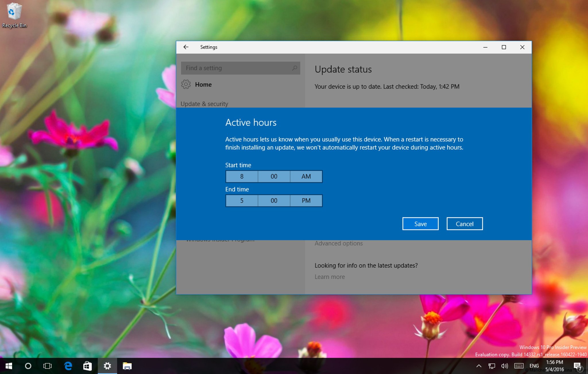Select the Find a setting search field
Screen dimensions: 588x374
pyautogui.click(x=240, y=68)
